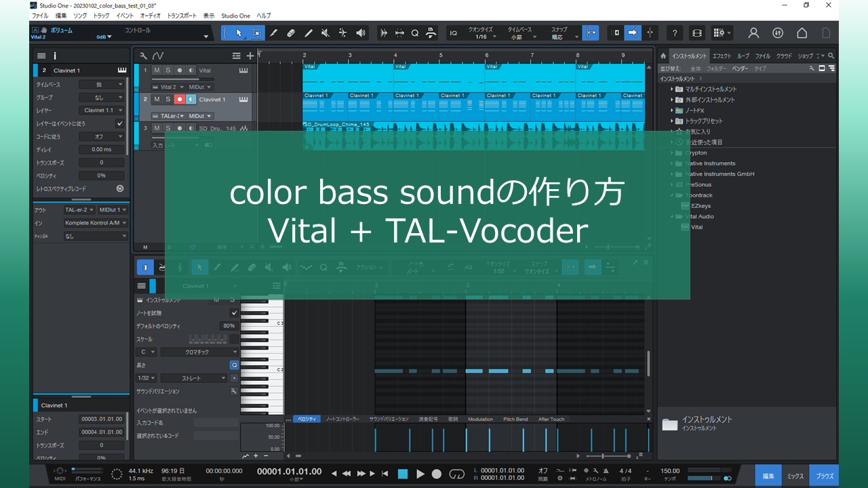Image resolution: width=868 pixels, height=488 pixels.
Task: Sort browser by タイプ
Action: [760, 68]
